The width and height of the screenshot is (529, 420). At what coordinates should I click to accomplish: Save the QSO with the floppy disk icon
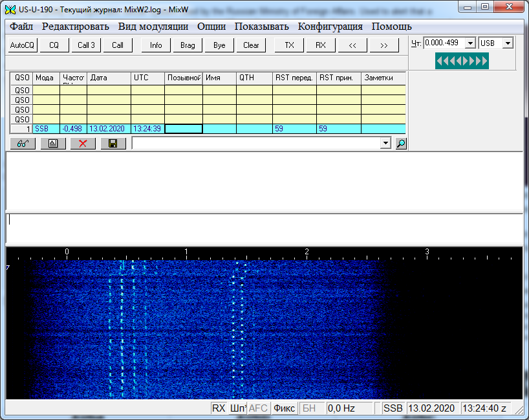pos(113,144)
